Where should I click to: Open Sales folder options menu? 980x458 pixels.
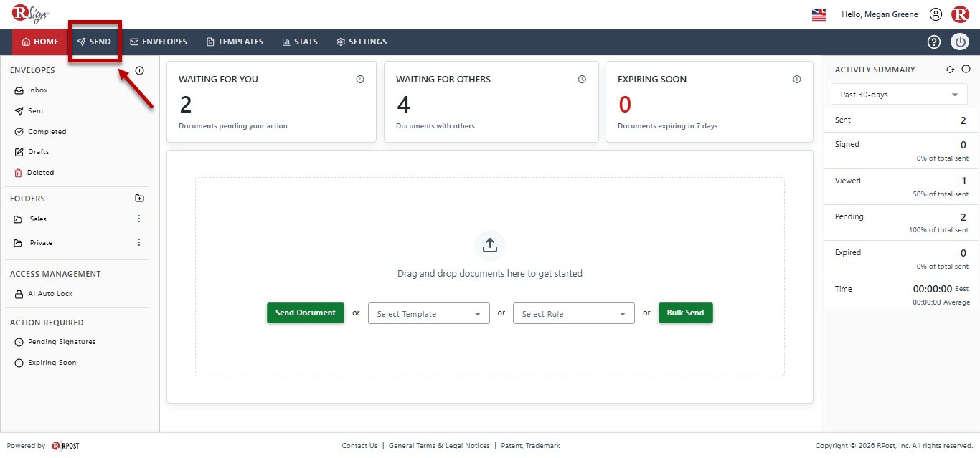click(139, 219)
